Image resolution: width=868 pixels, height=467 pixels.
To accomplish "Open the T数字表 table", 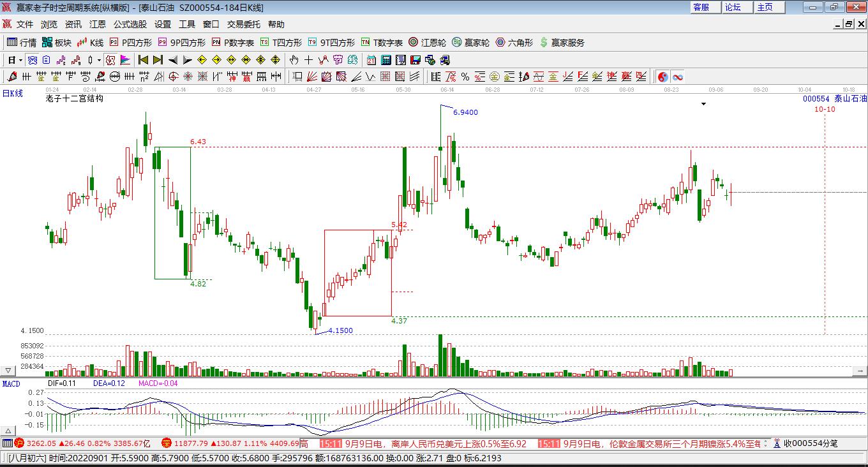I will point(382,43).
